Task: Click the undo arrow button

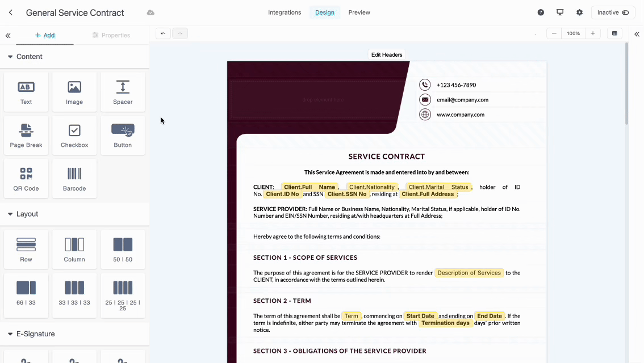Action: coord(163,34)
